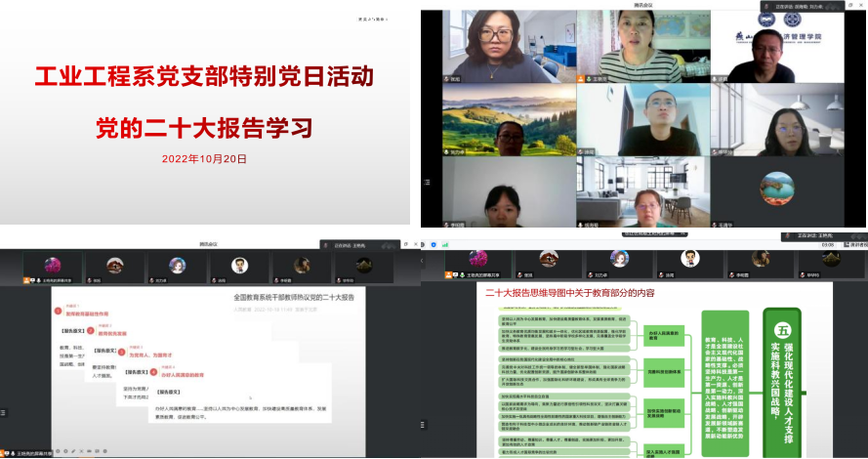Click the green 加快实施创新驱动发展战略 node

tap(663, 412)
